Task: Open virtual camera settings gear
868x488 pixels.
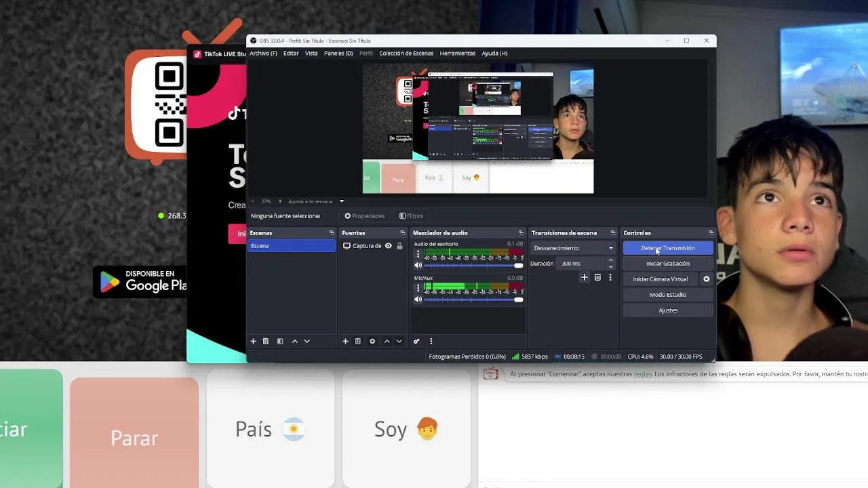Action: (707, 279)
